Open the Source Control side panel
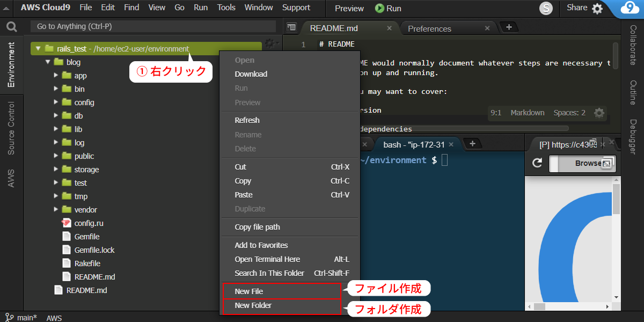 click(11, 128)
